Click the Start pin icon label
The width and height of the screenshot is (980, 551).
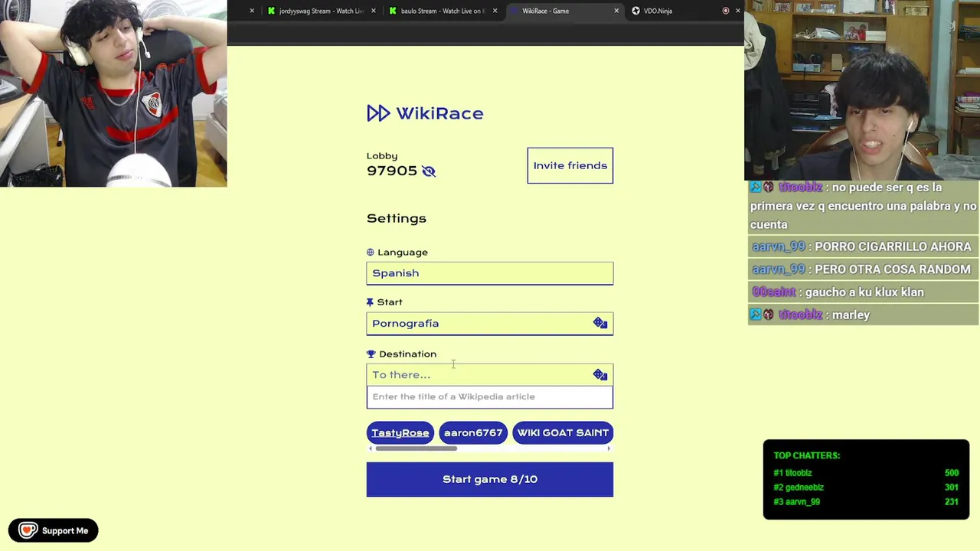coord(370,302)
